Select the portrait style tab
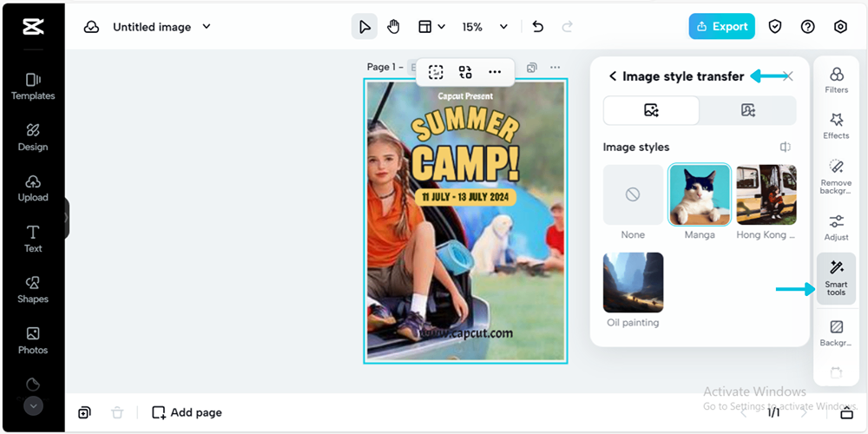Viewport: 868px width, 434px height. click(748, 110)
